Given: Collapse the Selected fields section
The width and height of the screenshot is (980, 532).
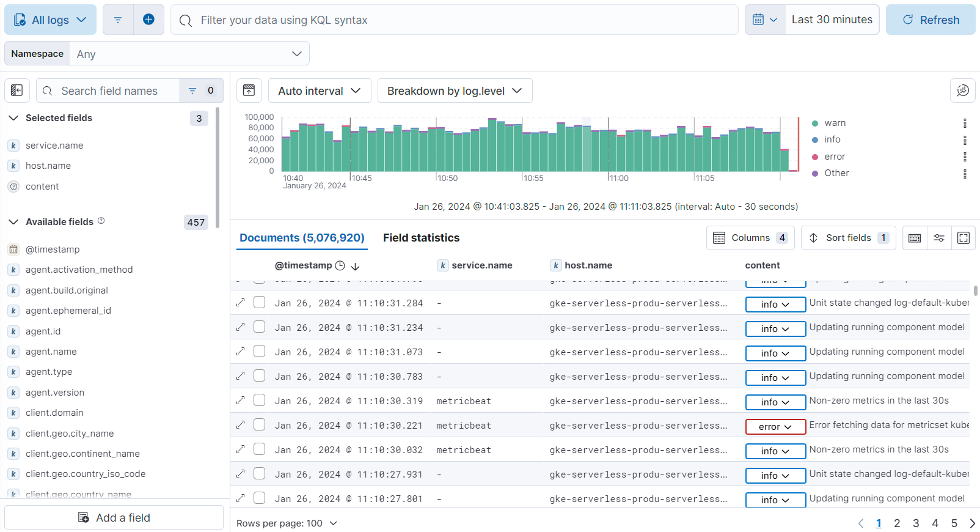Looking at the screenshot, I should click(13, 118).
